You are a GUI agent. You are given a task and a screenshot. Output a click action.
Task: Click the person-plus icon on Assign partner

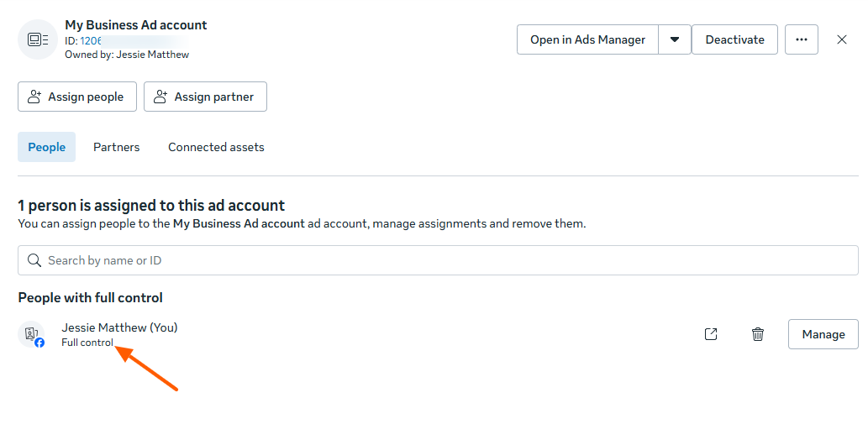[x=160, y=97]
